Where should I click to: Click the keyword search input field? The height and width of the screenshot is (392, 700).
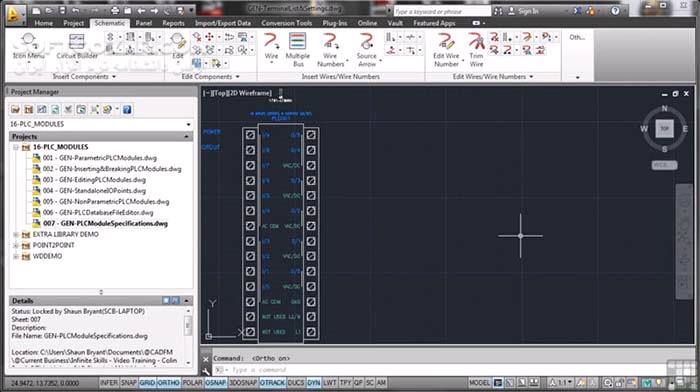442,11
